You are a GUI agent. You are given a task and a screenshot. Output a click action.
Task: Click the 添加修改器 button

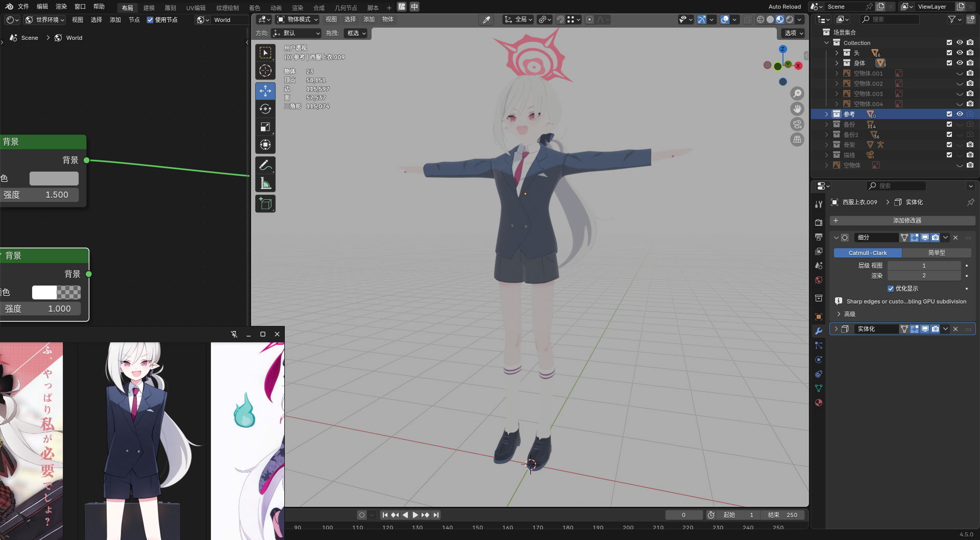[902, 221]
